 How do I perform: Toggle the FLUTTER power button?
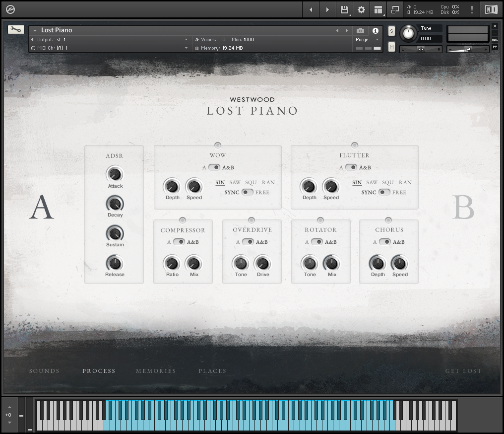[354, 145]
